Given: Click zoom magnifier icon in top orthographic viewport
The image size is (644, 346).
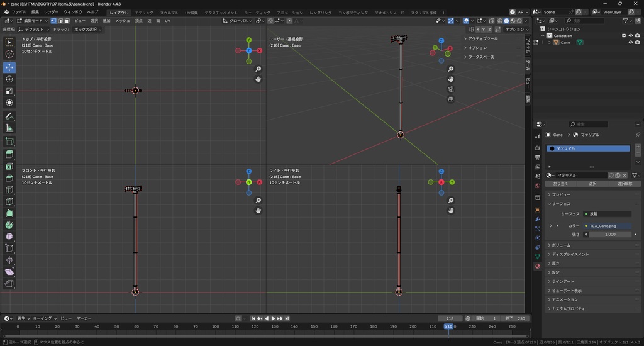Looking at the screenshot, I should [258, 69].
